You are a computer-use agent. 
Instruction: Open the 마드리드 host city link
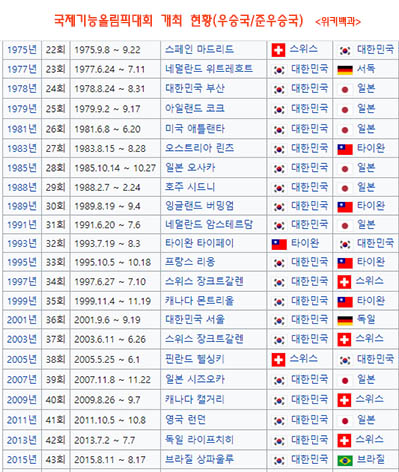pyautogui.click(x=215, y=50)
